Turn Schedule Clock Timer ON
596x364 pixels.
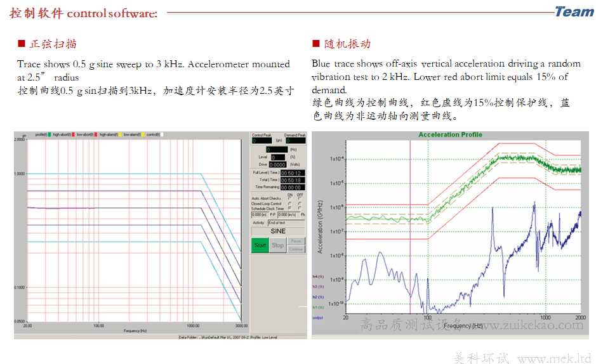pos(290,207)
